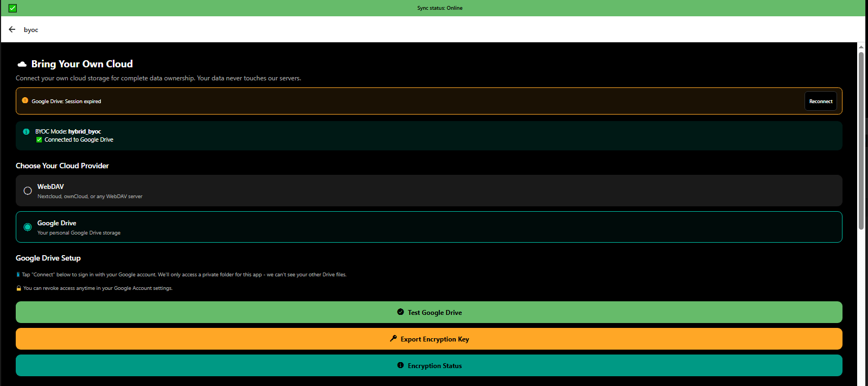868x386 pixels.
Task: Click the green sync checkmark icon in top bar
Action: click(12, 8)
